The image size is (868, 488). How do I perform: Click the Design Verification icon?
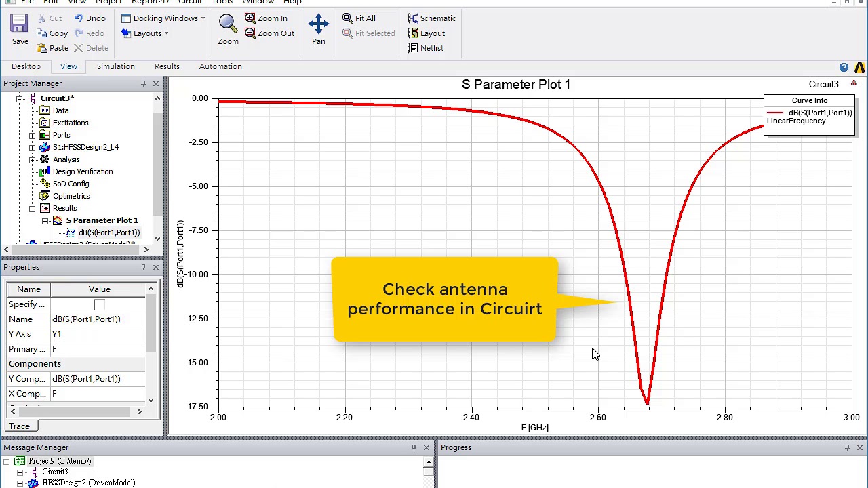pyautogui.click(x=45, y=171)
